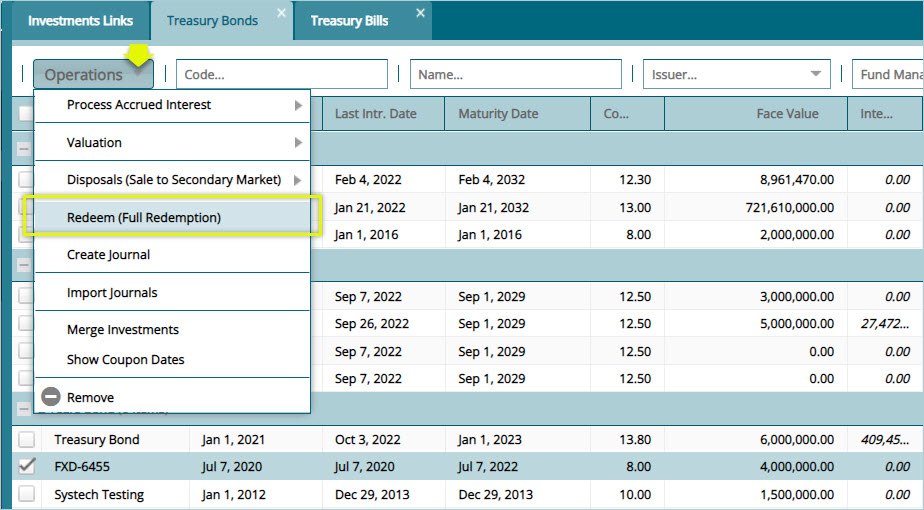Select Redeem (Full Redemption) option
This screenshot has height=510, width=924.
point(172,218)
